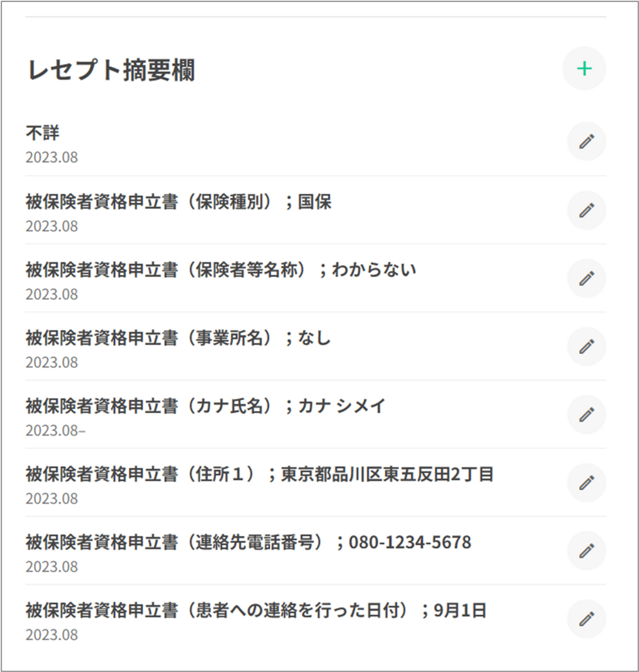Select the カナ氏名 ; カナ シメイ row
Image resolution: width=639 pixels, height=672 pixels.
205,406
